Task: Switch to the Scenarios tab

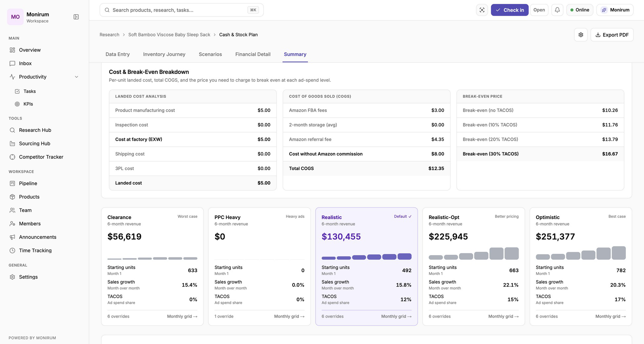Action: 210,54
